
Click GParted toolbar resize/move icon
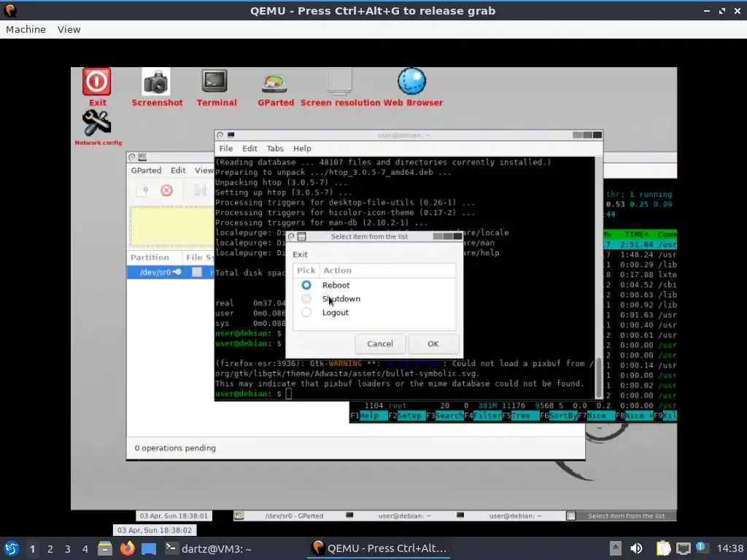200,190
